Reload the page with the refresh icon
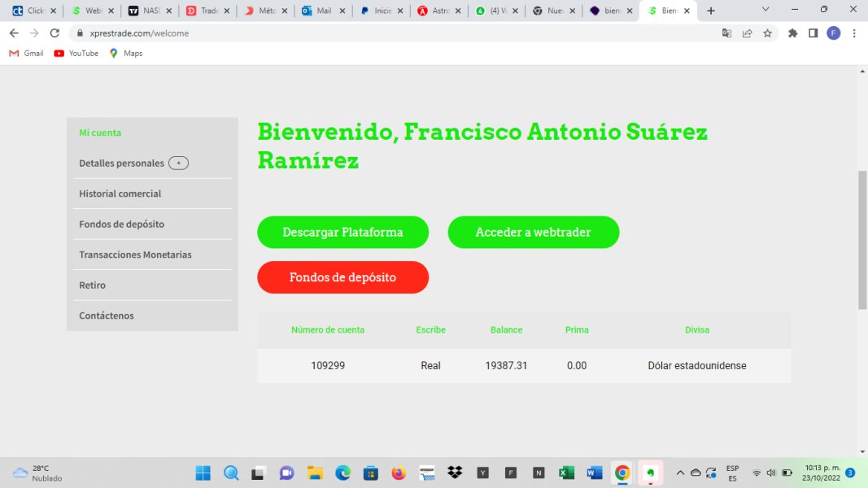This screenshot has height=488, width=868. tap(55, 33)
